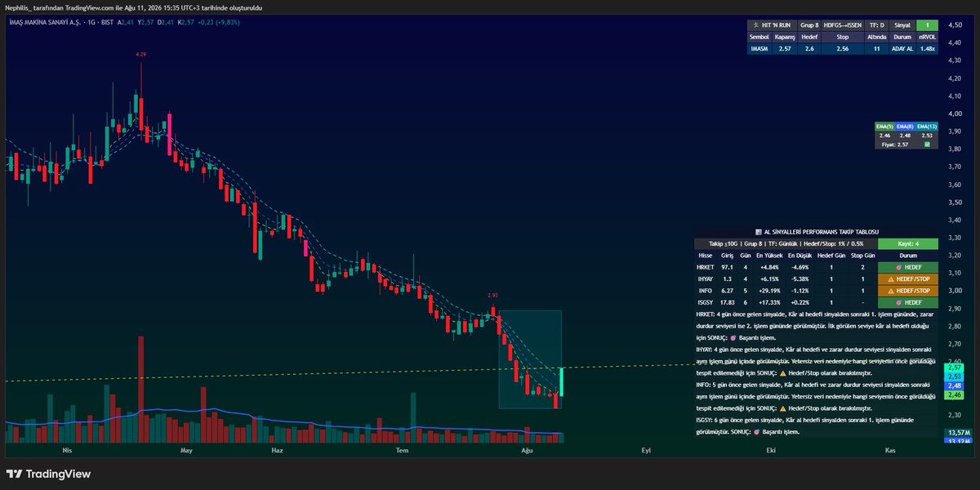Click the İMAŞ MAKİNA SANAYİ symbol title
980x490 pixels.
pos(45,22)
